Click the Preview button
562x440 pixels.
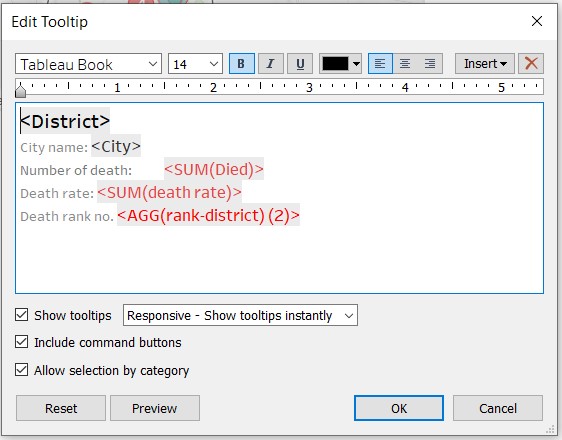coord(155,408)
